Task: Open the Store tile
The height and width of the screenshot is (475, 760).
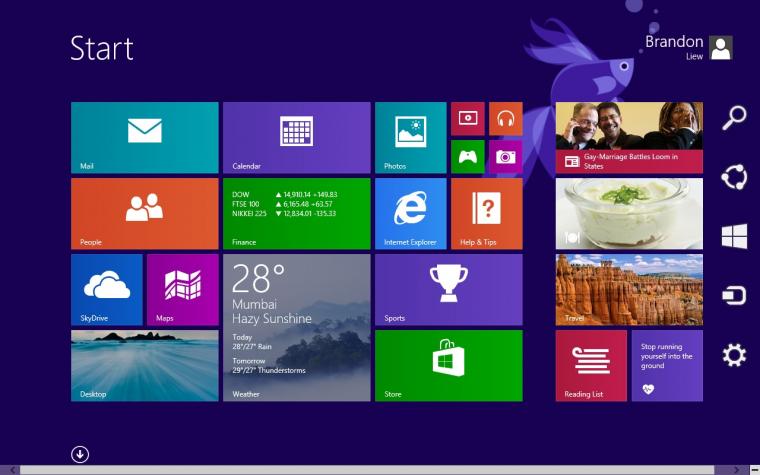Action: (449, 365)
